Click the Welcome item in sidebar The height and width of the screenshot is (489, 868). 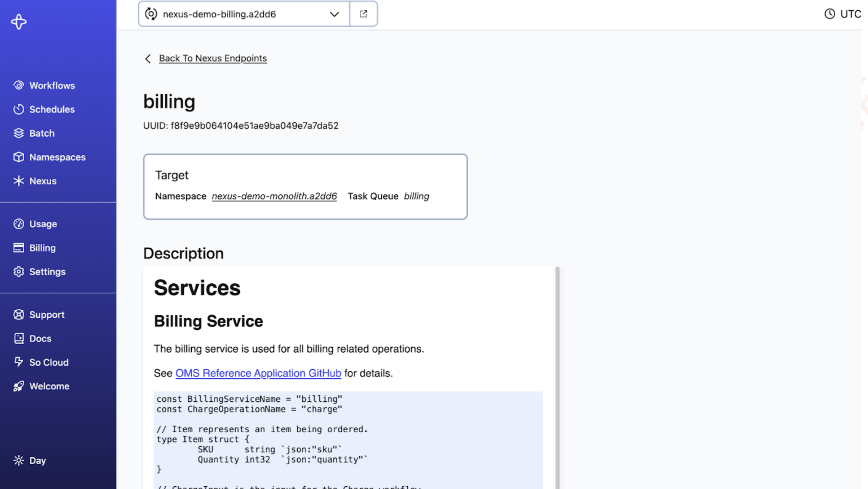pos(49,385)
